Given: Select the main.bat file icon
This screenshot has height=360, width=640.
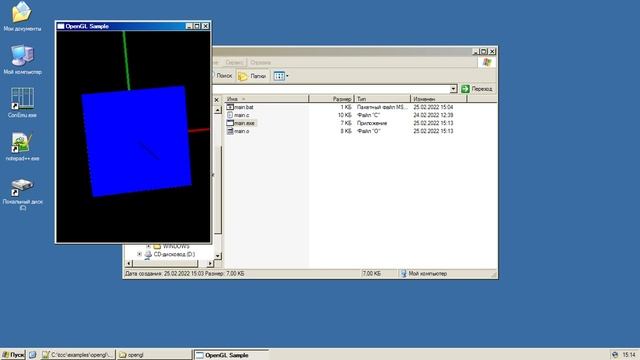Looking at the screenshot, I should coord(230,107).
